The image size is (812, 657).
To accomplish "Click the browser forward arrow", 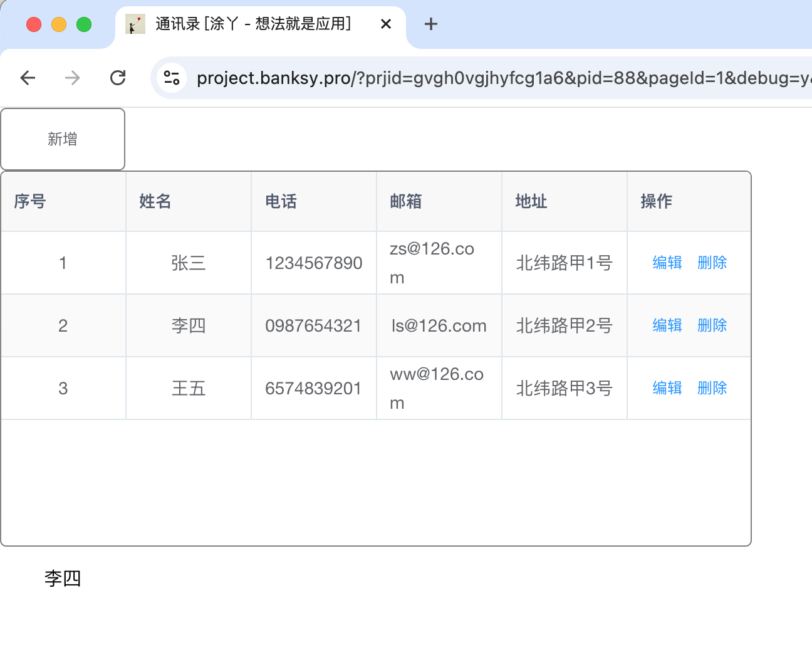I will point(73,78).
